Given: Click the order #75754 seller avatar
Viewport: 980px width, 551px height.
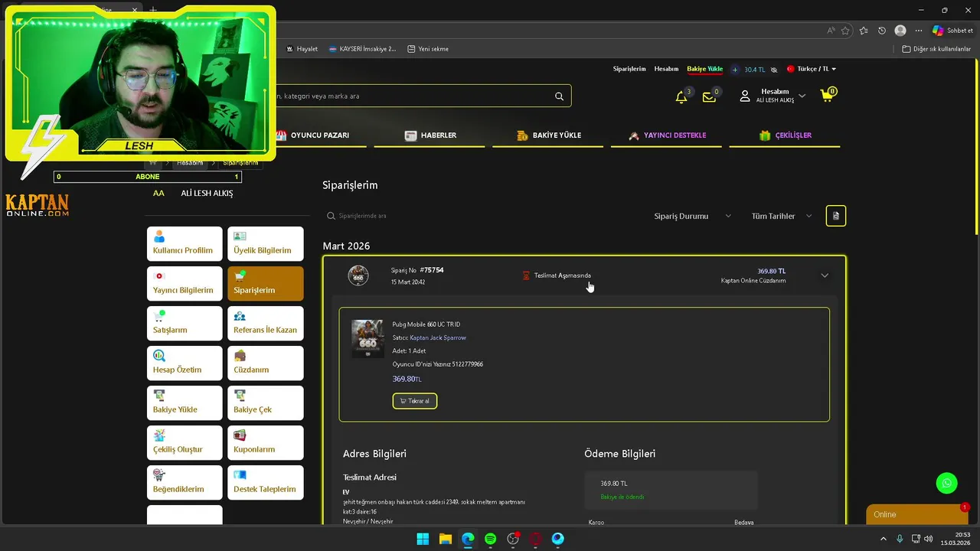Looking at the screenshot, I should 358,275.
